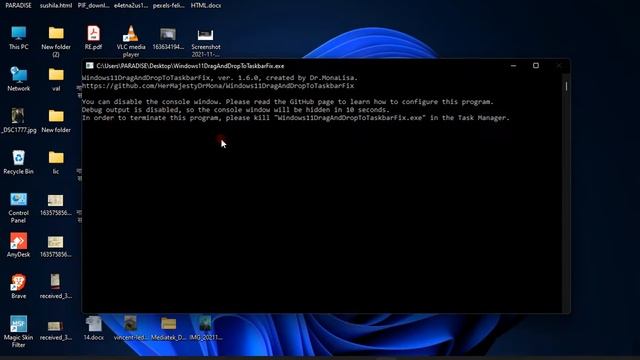Select the 14.docx document icon
This screenshot has height=360, width=640.
click(93, 328)
